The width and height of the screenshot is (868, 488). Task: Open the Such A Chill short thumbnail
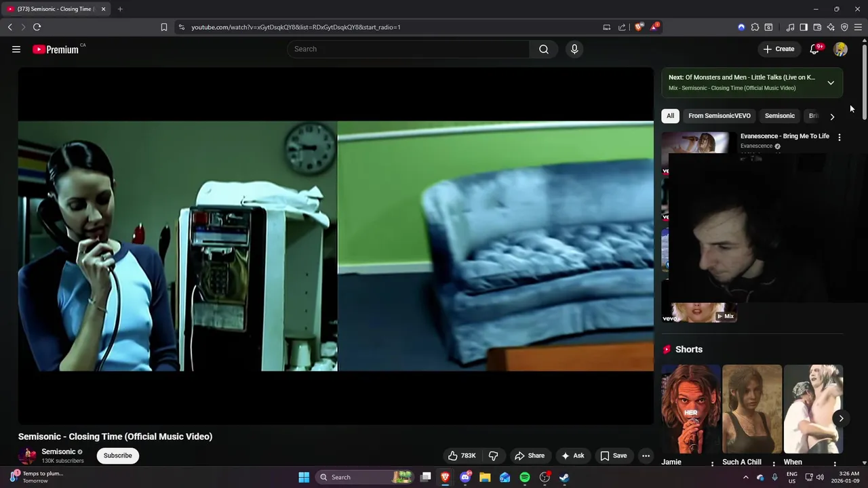(752, 409)
